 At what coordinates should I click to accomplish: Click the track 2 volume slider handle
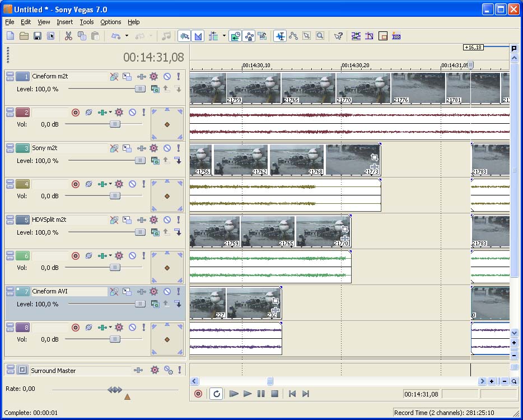[115, 124]
